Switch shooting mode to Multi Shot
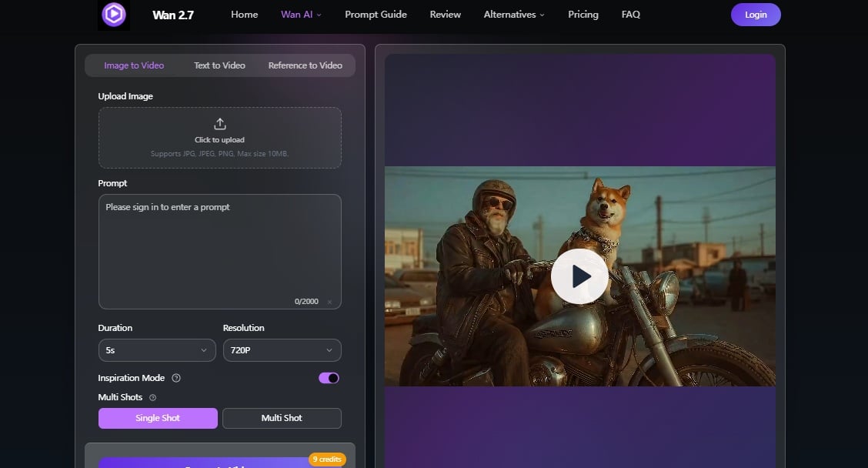Viewport: 868px width, 468px height. pyautogui.click(x=282, y=418)
